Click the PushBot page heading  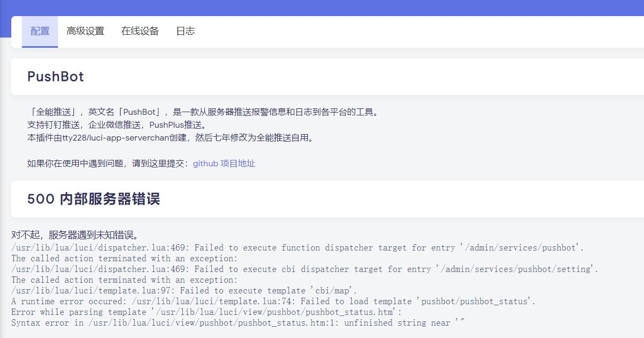[55, 76]
